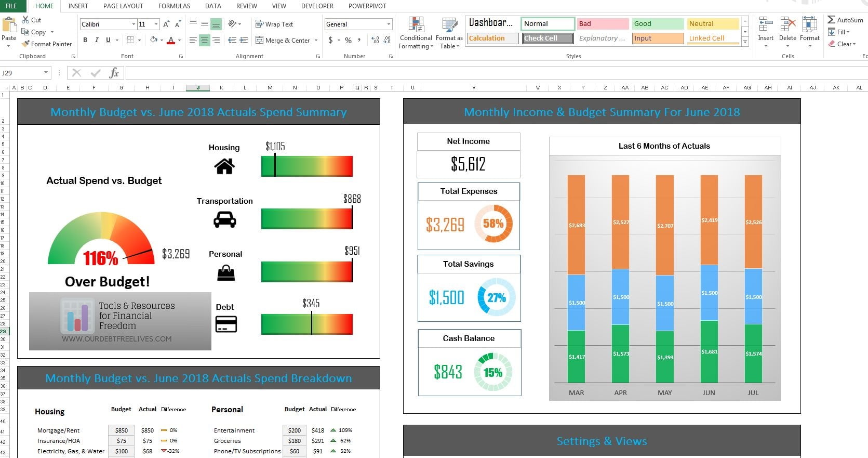The width and height of the screenshot is (868, 458).
Task: Click the Cut scissors icon
Action: click(x=25, y=20)
